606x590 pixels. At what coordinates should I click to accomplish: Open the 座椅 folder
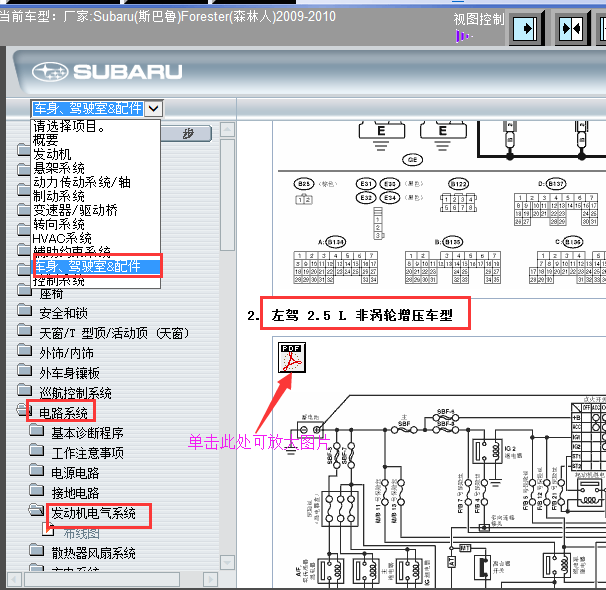point(51,294)
